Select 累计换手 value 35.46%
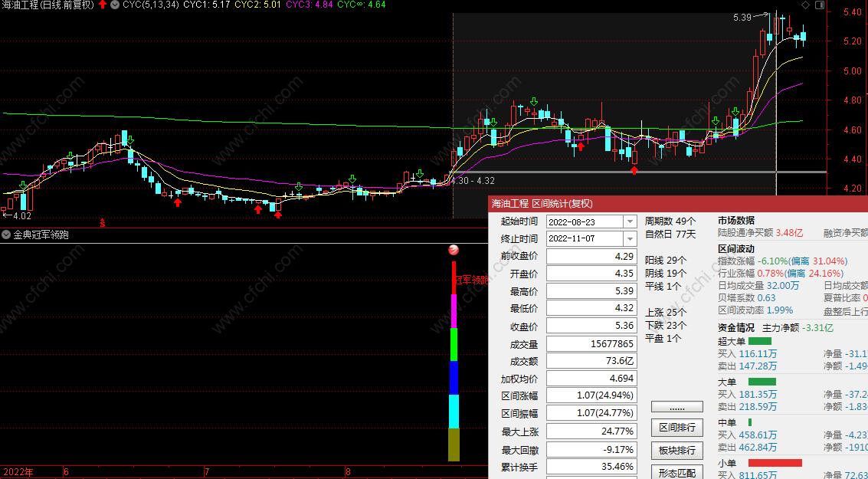The image size is (868, 479). pos(591,467)
